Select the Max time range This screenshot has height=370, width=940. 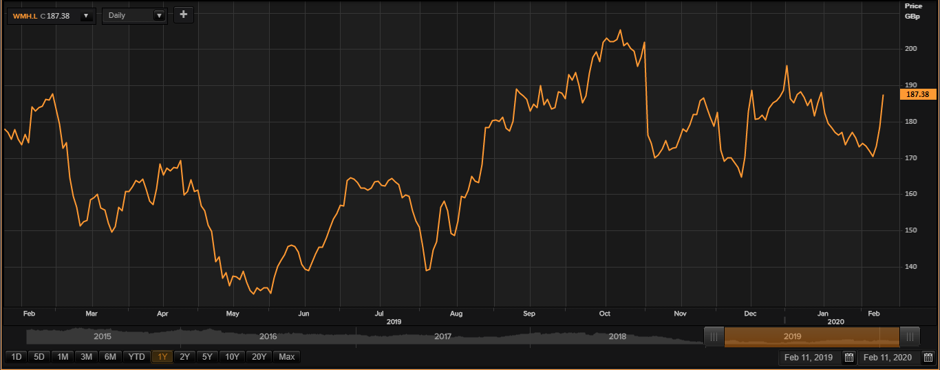coord(287,357)
